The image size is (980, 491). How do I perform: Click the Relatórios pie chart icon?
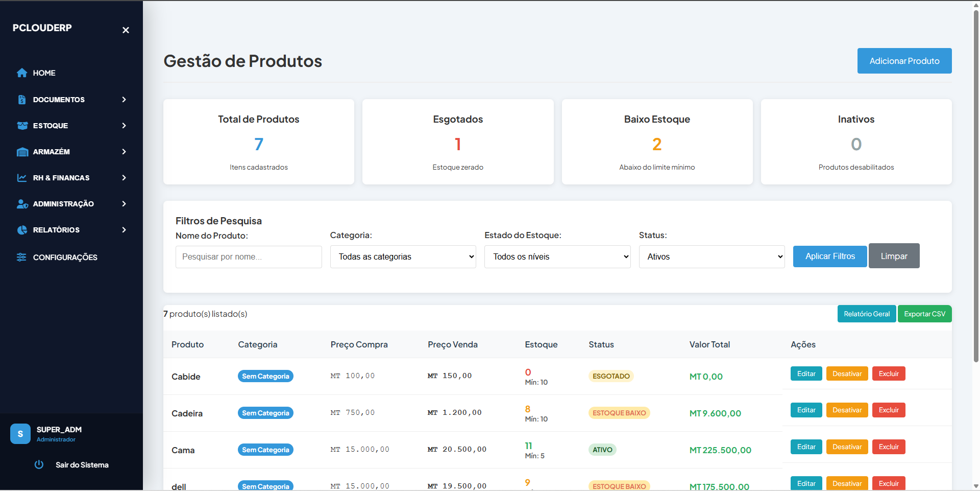[x=22, y=230]
